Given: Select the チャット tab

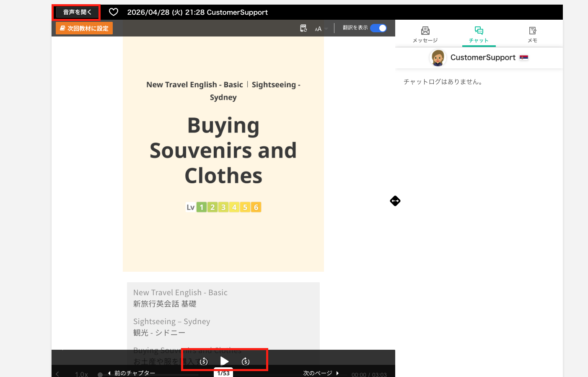Looking at the screenshot, I should [x=479, y=34].
